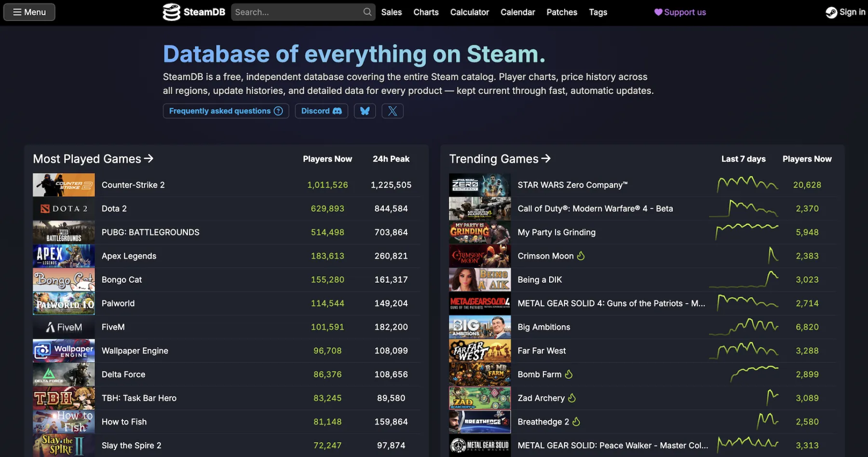Open the Calculator menu item
The image size is (868, 457).
(469, 12)
